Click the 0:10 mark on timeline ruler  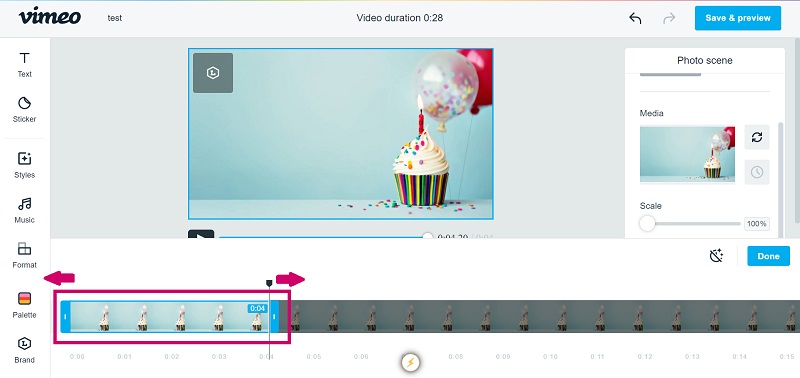pyautogui.click(x=551, y=357)
